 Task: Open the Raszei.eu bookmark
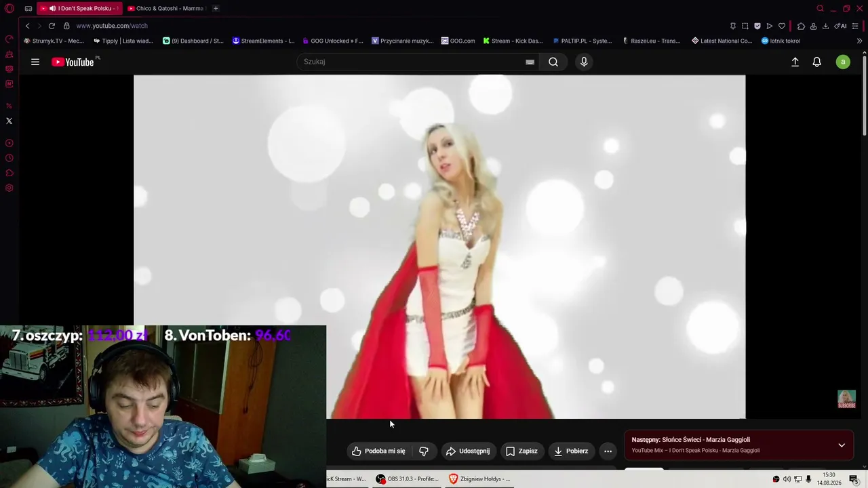click(652, 41)
